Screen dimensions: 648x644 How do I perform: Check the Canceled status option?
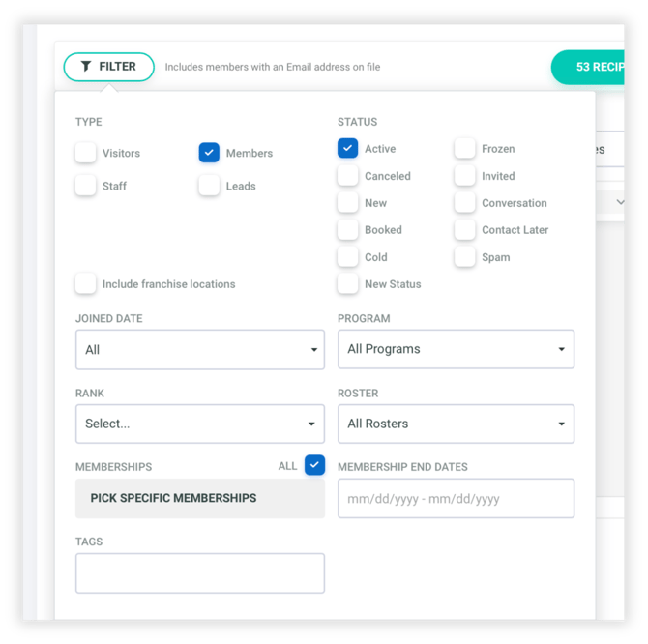[x=348, y=176]
